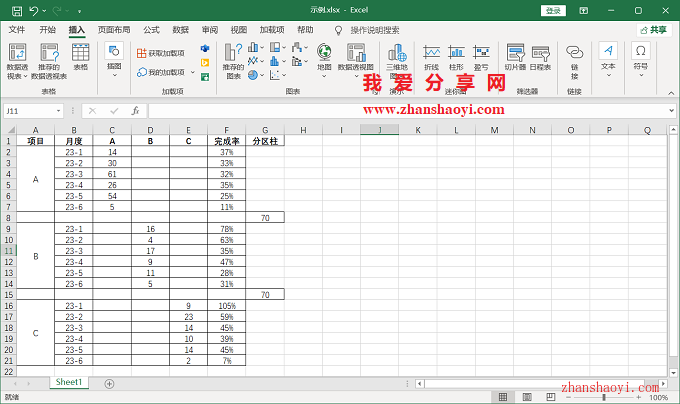Click the zoom slider handle
This screenshot has height=404, width=680.
[x=603, y=397]
